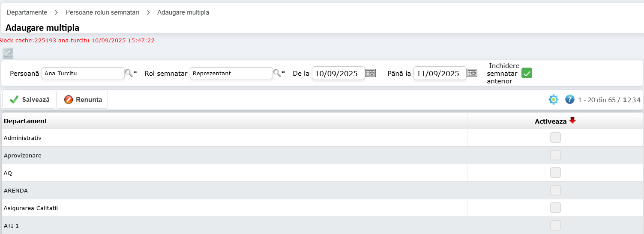
Task: Open the De la calendar picker
Action: point(370,73)
